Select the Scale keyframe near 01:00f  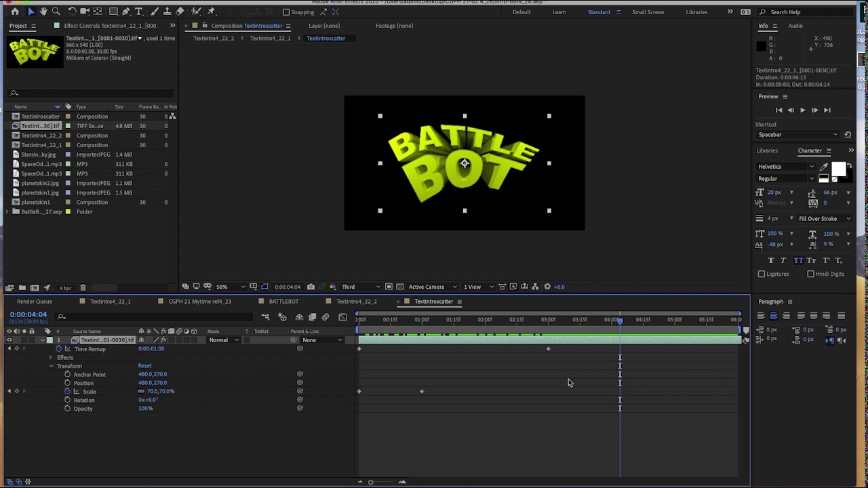[x=422, y=391]
